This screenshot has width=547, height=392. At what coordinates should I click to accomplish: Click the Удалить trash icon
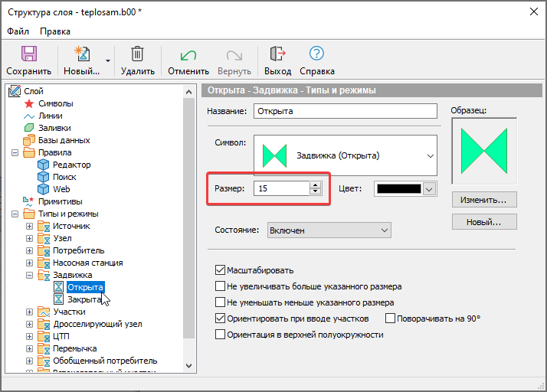pyautogui.click(x=137, y=54)
